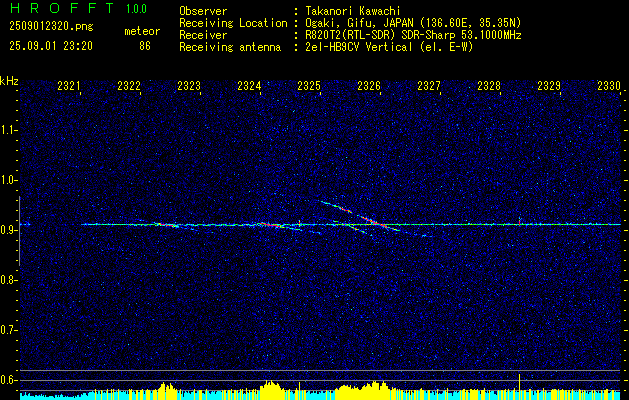Select the file name 2509012320.png

pos(51,27)
